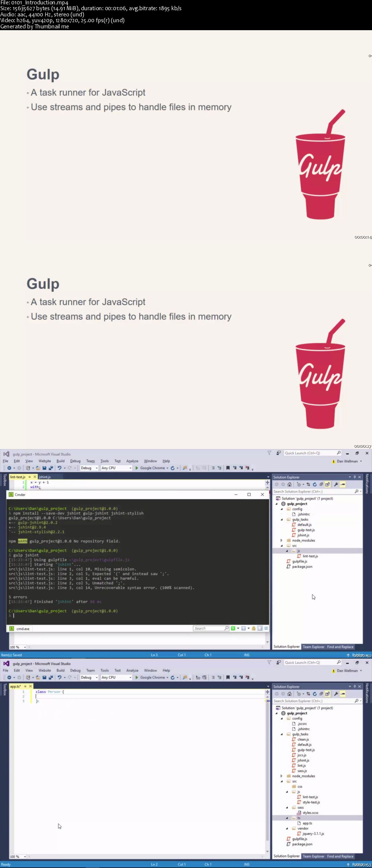Viewport: 372px width, 868px height.
Task: Click the Next Bookmark icon in app.ts frame toolbar
Action: pos(241,677)
